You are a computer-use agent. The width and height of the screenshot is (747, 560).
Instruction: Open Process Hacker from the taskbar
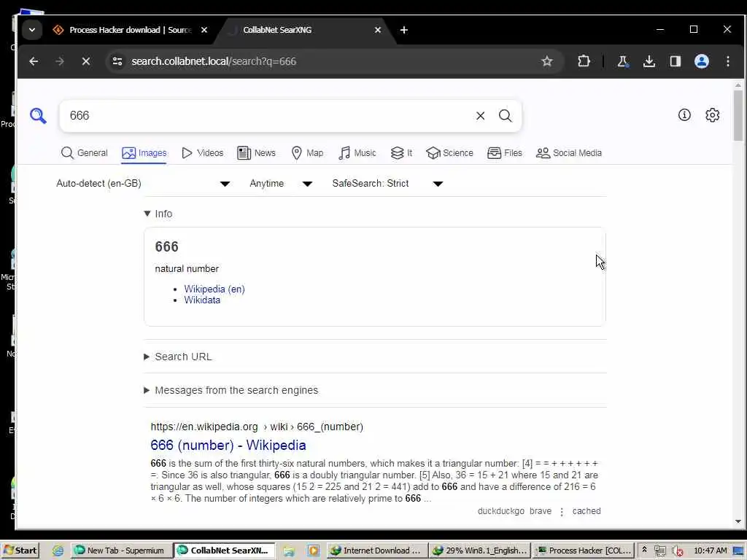pos(584,551)
